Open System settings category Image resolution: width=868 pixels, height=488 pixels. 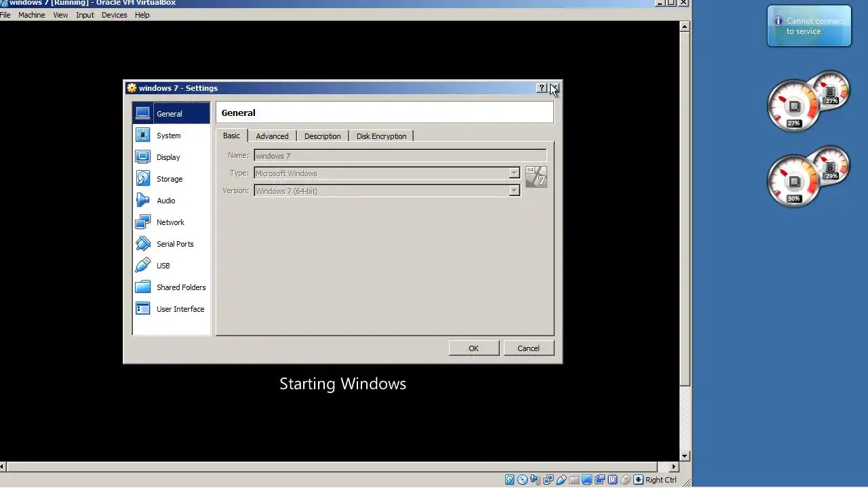point(171,135)
